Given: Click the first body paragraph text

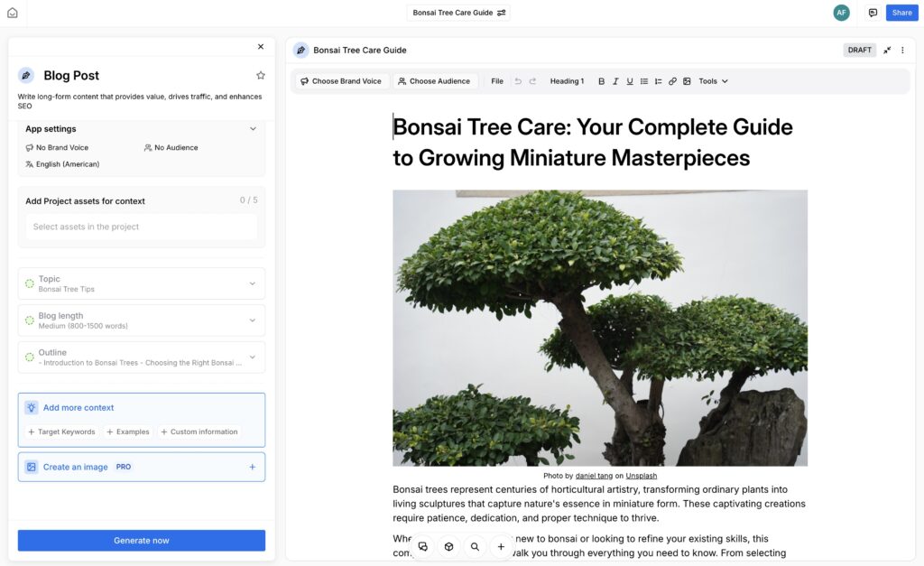Looking at the screenshot, I should (599, 504).
